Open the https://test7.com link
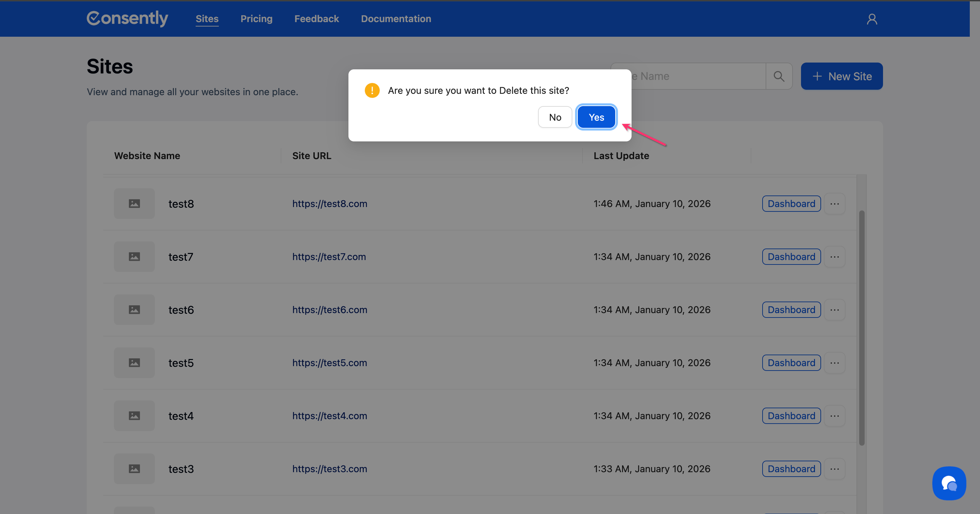The image size is (980, 514). tap(329, 257)
